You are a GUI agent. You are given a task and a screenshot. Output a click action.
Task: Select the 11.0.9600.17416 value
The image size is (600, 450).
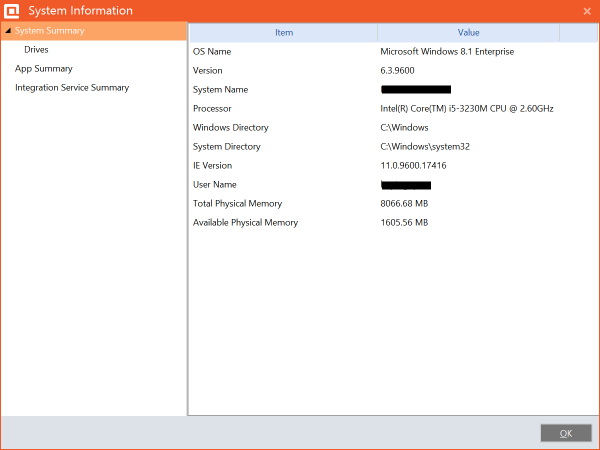pyautogui.click(x=413, y=166)
